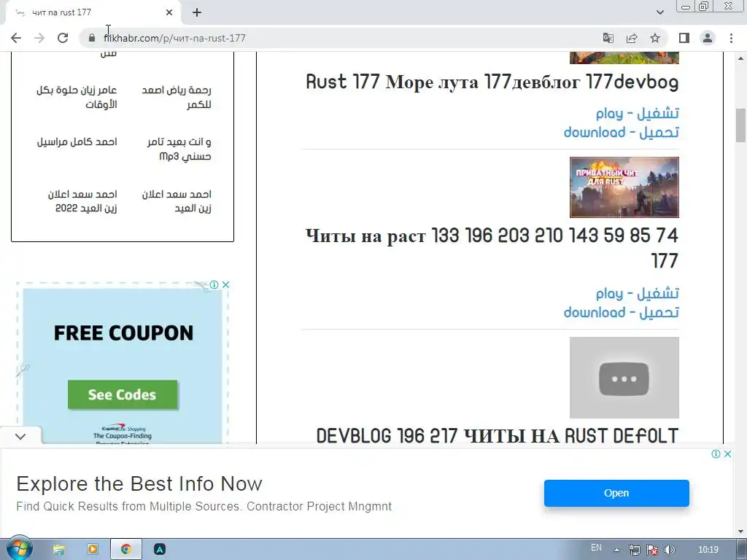The width and height of the screenshot is (747, 560).
Task: Click the scrollbar up arrow
Action: (x=740, y=58)
